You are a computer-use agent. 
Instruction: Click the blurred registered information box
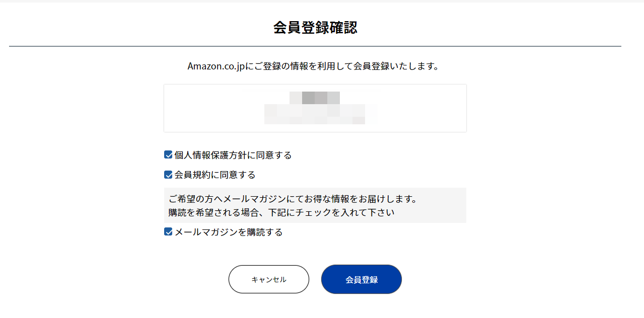[x=315, y=108]
